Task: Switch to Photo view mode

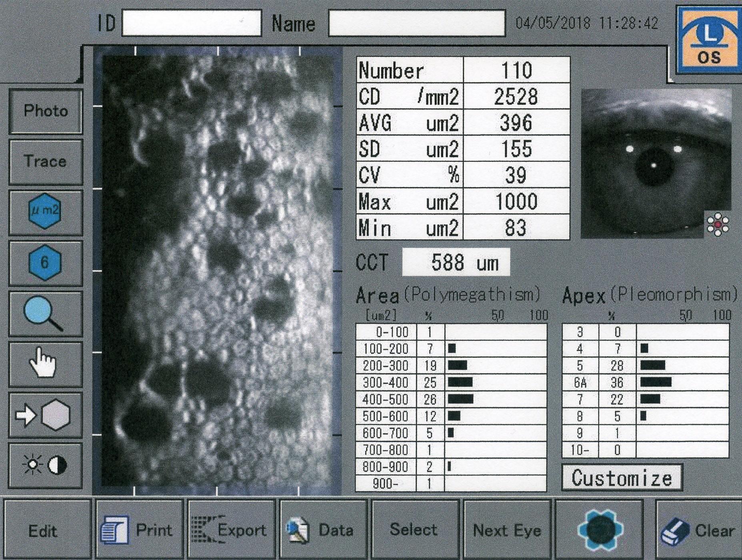Action: [x=45, y=111]
